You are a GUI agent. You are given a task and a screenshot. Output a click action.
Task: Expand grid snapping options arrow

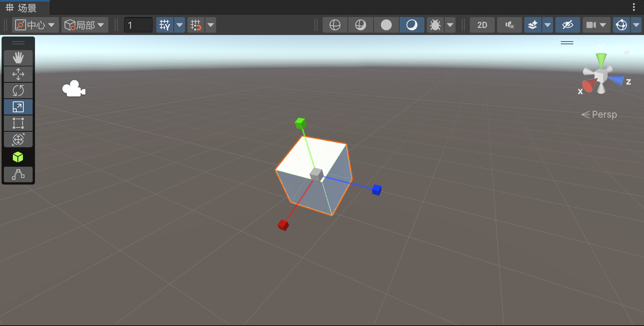click(x=211, y=25)
